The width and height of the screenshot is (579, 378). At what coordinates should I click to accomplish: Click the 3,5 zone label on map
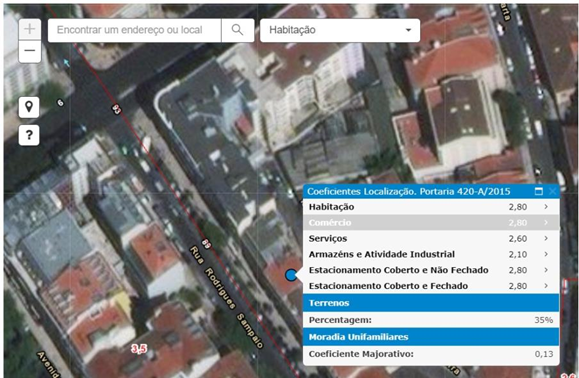tap(139, 348)
